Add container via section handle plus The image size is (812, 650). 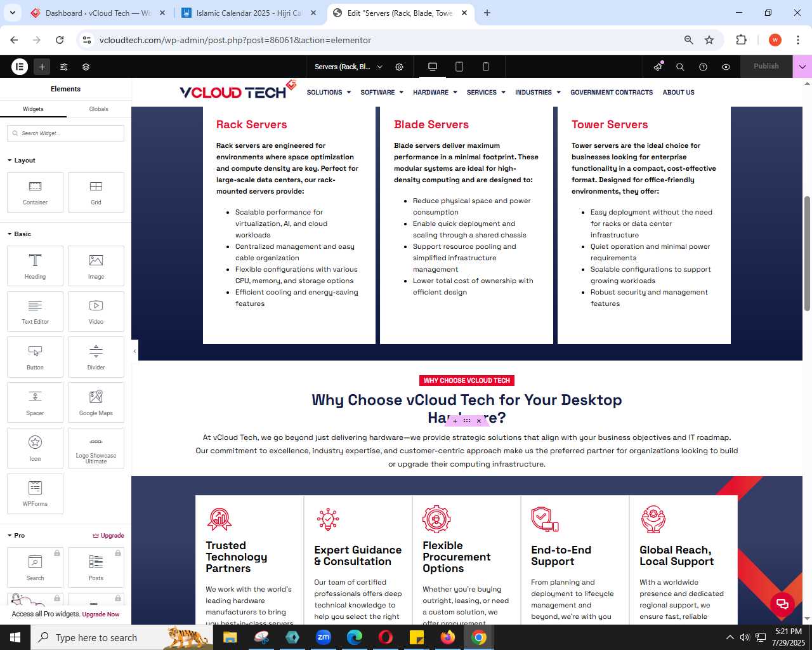pyautogui.click(x=455, y=421)
